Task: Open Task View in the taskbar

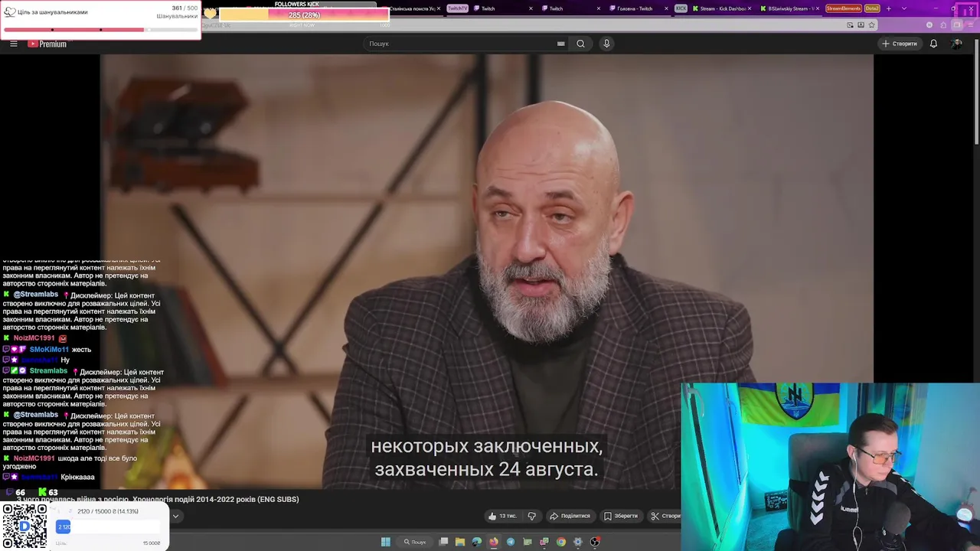Action: (x=443, y=542)
